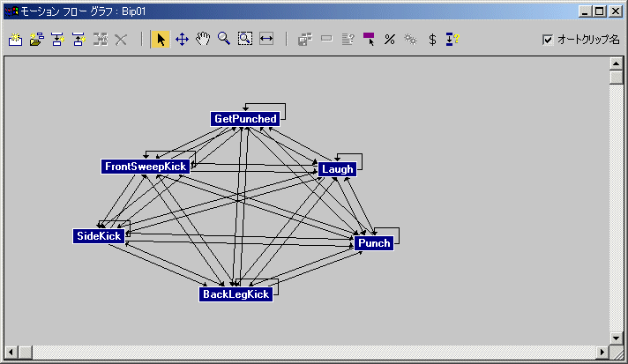This screenshot has width=628, height=364.
Task: Maximize the モーション フロー グラフ window
Action: tap(599, 11)
